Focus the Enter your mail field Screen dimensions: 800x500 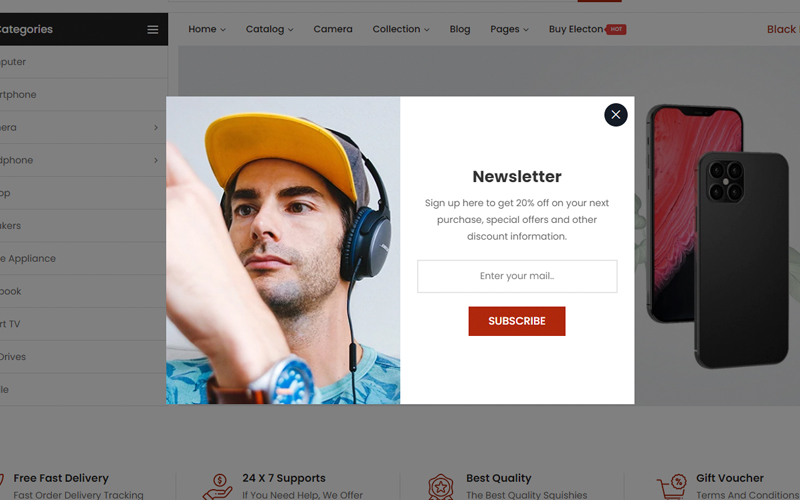[x=517, y=276]
